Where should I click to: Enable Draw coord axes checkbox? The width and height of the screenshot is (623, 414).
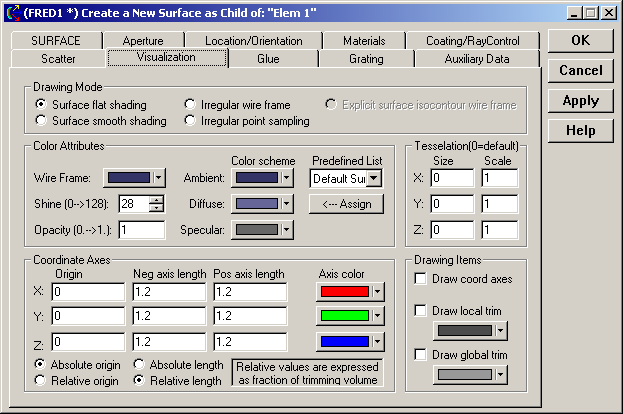(421, 279)
